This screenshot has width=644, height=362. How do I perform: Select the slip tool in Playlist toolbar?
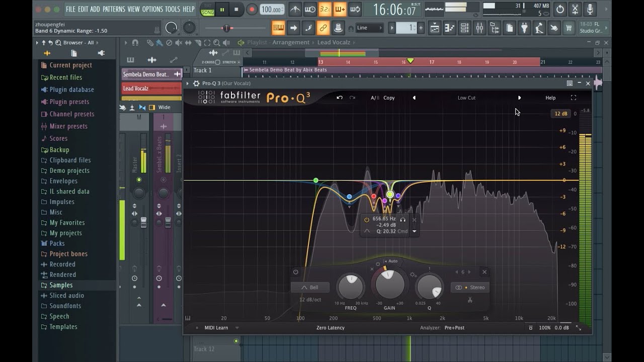coord(188,43)
